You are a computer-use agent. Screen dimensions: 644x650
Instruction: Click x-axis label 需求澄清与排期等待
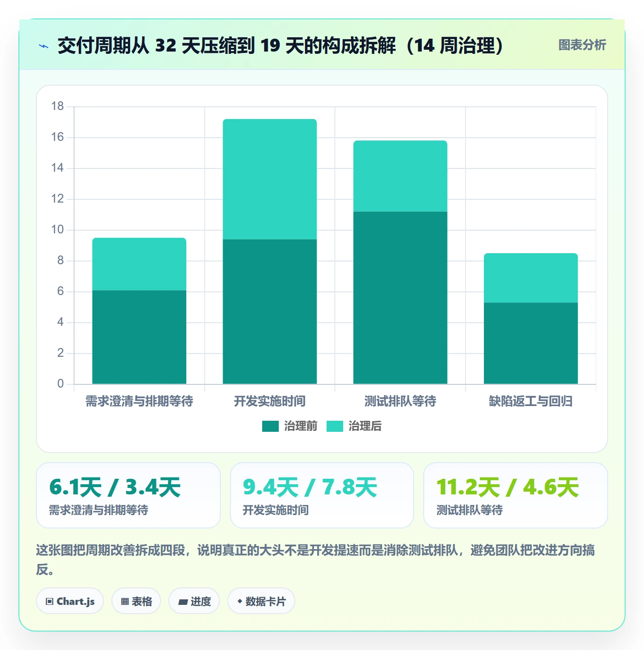pos(139,401)
